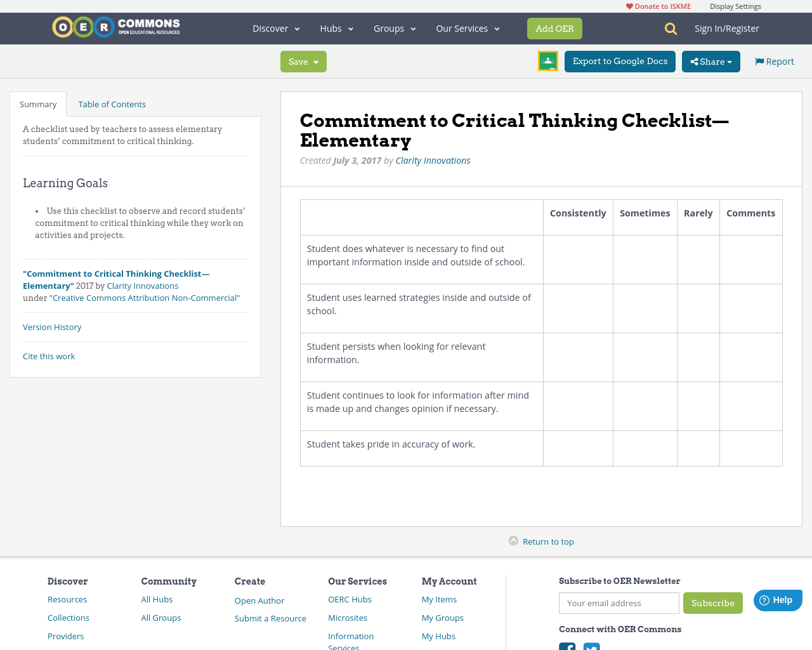Open the Clarity Innovations author link

coord(433,159)
